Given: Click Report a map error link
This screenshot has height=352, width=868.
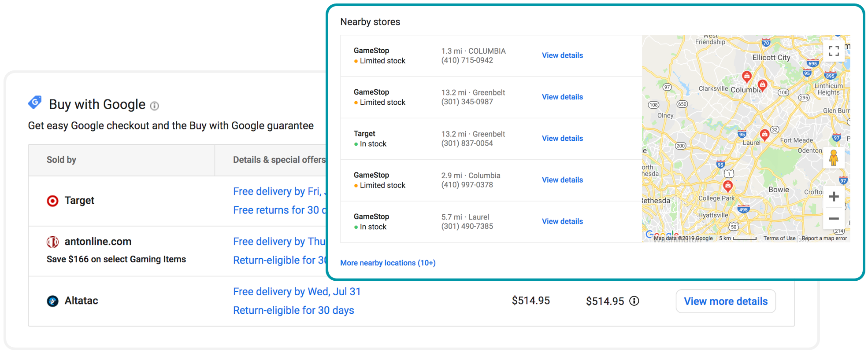Looking at the screenshot, I should (x=824, y=238).
